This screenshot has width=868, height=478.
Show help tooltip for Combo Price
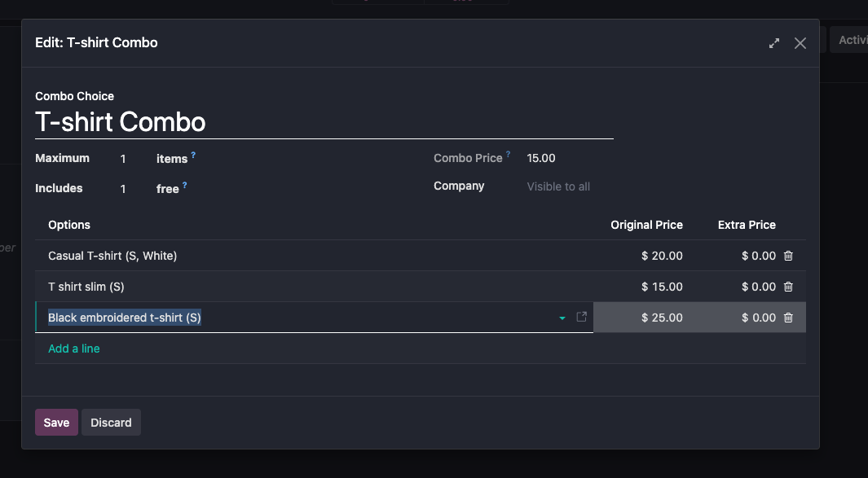pos(509,154)
